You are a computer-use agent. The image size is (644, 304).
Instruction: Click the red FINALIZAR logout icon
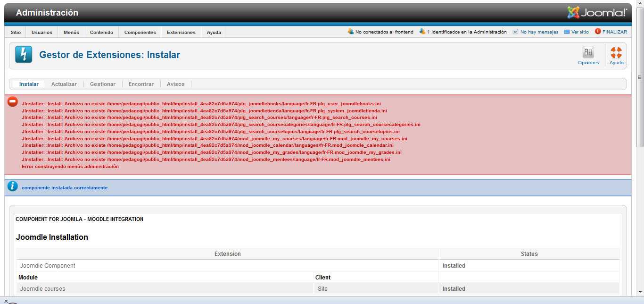[x=598, y=32]
